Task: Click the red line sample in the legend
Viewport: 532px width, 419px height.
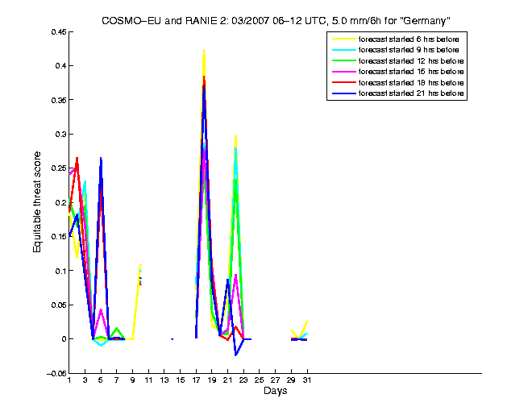Action: click(344, 82)
